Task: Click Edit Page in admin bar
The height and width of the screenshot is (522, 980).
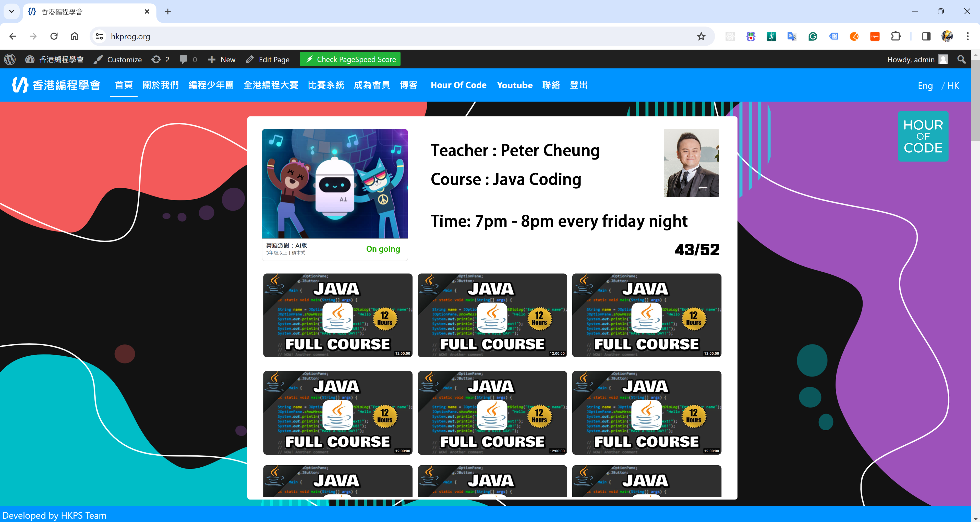Action: coord(268,59)
